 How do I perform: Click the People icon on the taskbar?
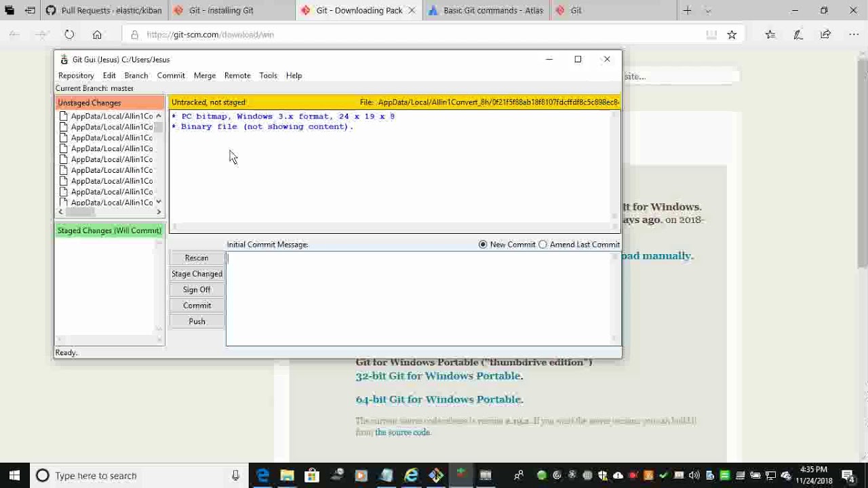[x=519, y=476]
